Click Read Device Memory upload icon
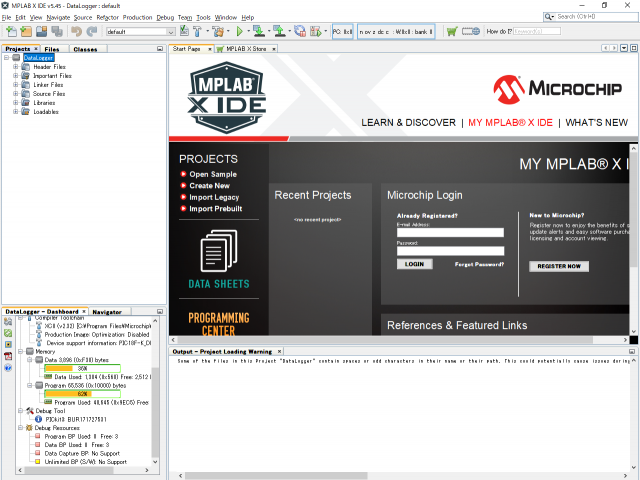 tap(279, 31)
